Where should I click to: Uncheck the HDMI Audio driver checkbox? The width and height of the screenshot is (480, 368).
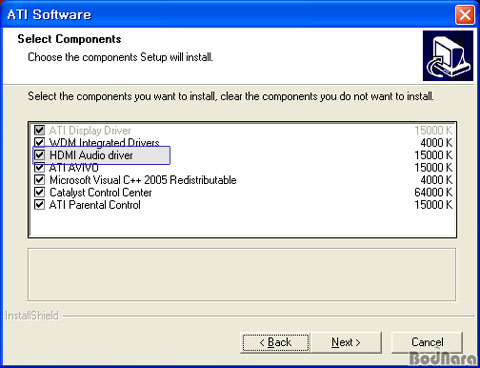pyautogui.click(x=39, y=155)
